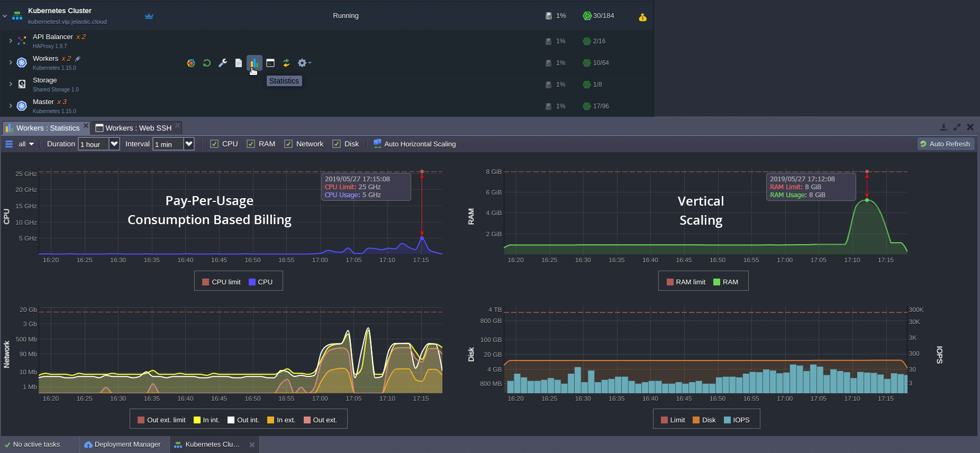Uncheck the Disk checkbox
Screen dimensions: 980x453
[x=337, y=144]
